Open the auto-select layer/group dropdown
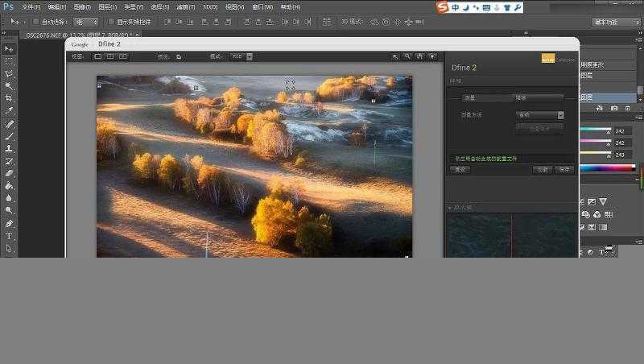 pyautogui.click(x=86, y=22)
